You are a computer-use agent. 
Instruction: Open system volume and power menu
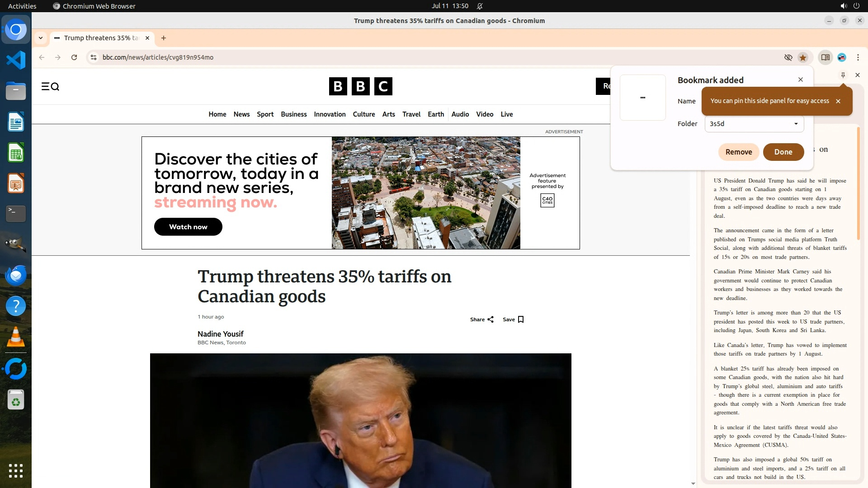849,6
